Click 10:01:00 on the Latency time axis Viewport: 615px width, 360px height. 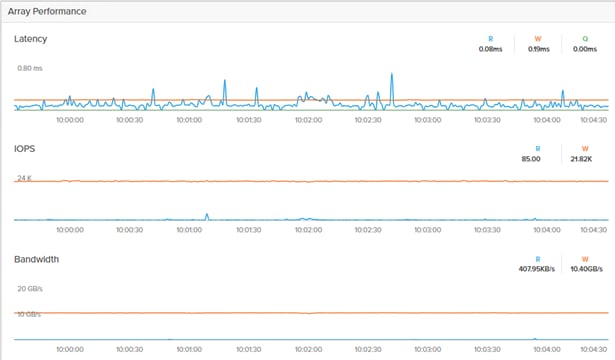189,120
